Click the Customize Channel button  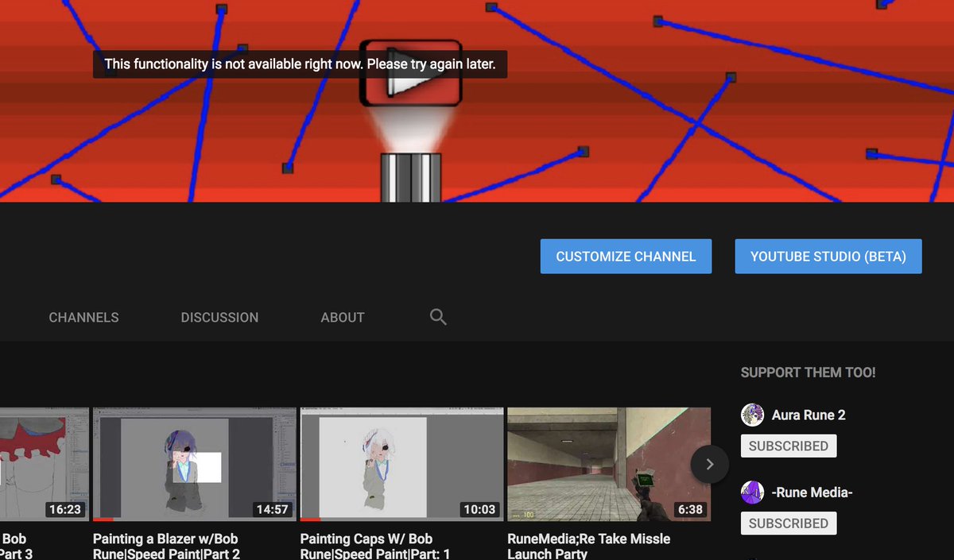pyautogui.click(x=626, y=257)
